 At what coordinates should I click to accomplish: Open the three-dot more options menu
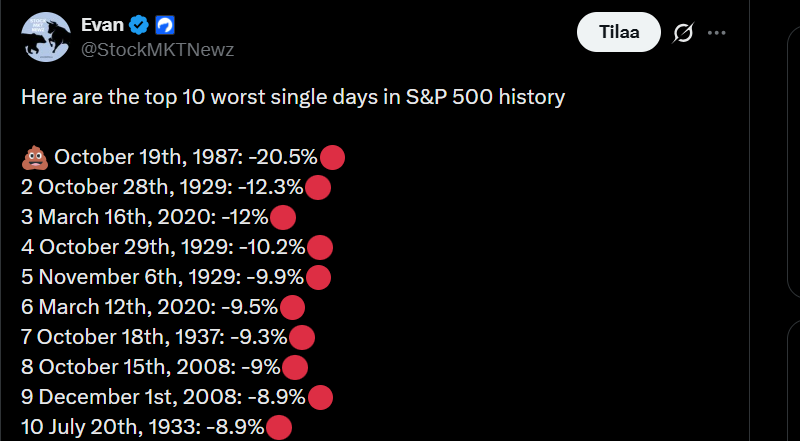point(716,33)
